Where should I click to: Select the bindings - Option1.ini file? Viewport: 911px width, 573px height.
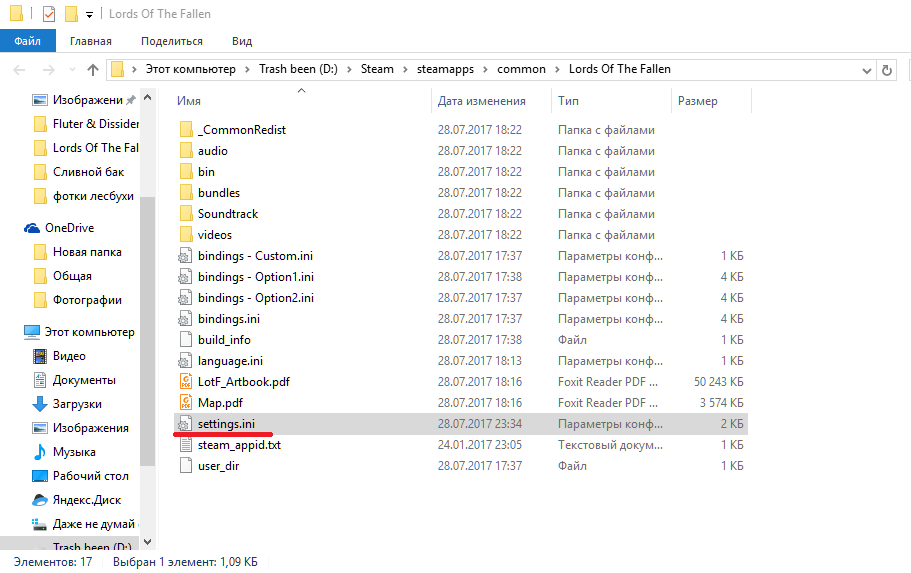(256, 277)
